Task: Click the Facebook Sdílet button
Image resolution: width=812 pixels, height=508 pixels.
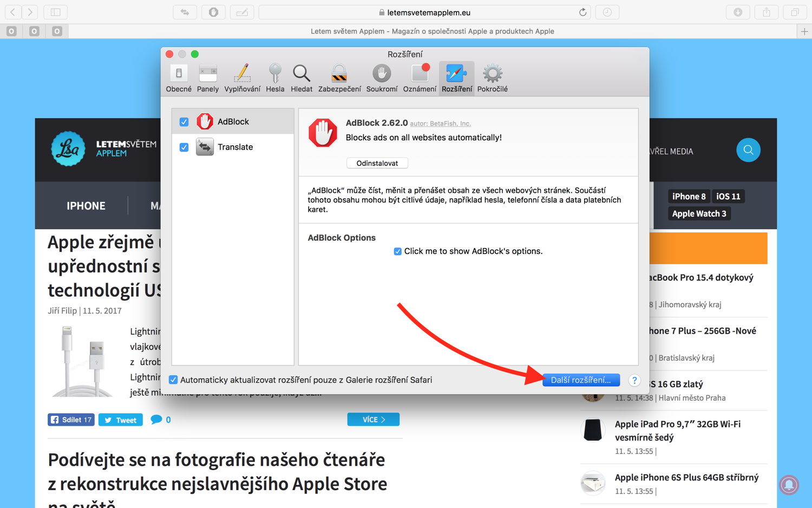Action: 71,420
